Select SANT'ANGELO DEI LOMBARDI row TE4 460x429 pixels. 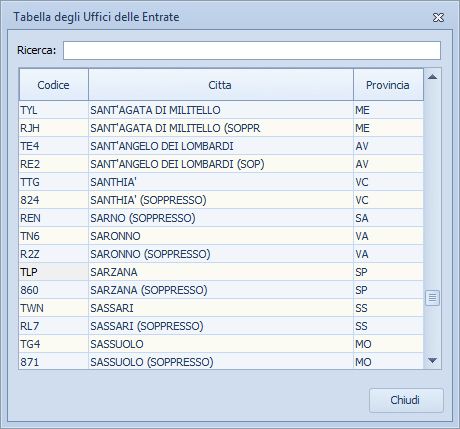(221, 146)
